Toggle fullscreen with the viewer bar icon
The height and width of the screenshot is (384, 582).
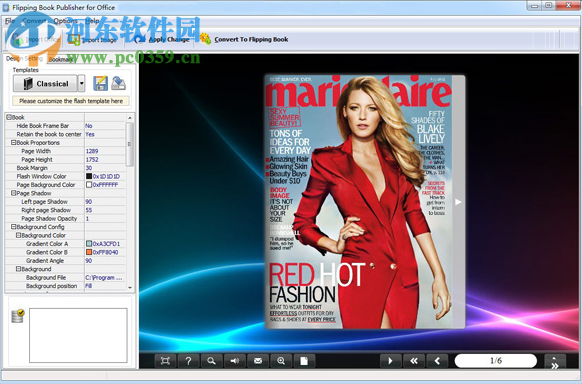165,361
